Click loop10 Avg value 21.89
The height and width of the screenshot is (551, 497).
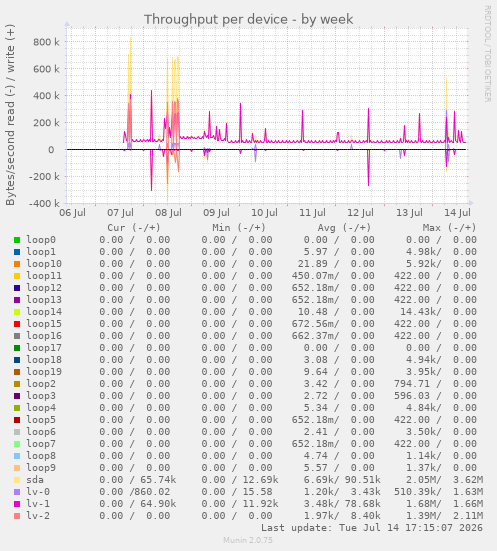point(312,264)
